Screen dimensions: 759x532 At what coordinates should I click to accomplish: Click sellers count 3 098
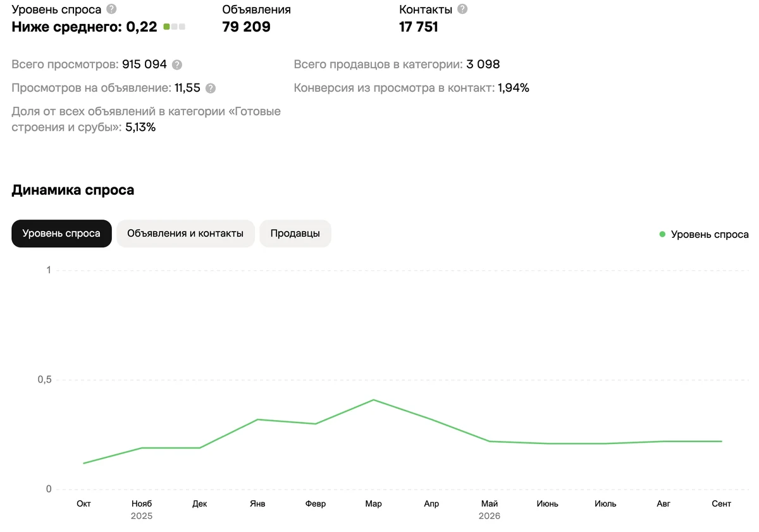coord(483,65)
